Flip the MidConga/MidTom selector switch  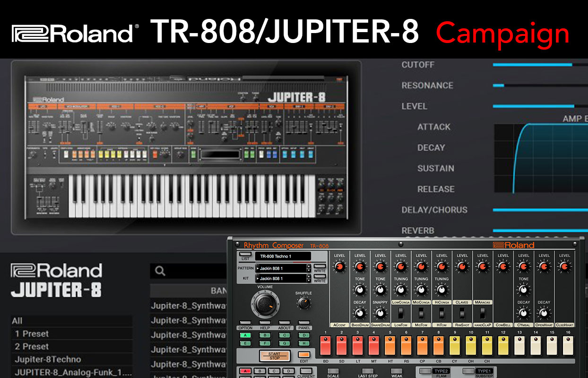click(421, 313)
